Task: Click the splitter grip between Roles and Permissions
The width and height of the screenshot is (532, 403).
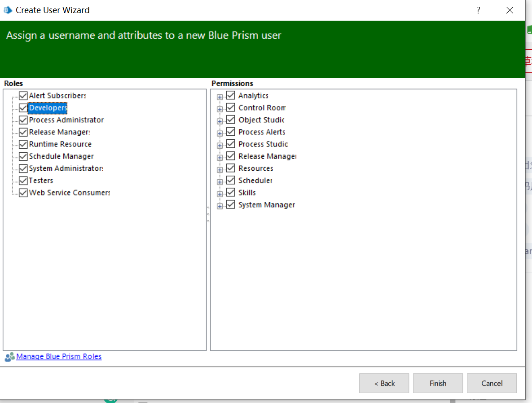Action: point(208,214)
